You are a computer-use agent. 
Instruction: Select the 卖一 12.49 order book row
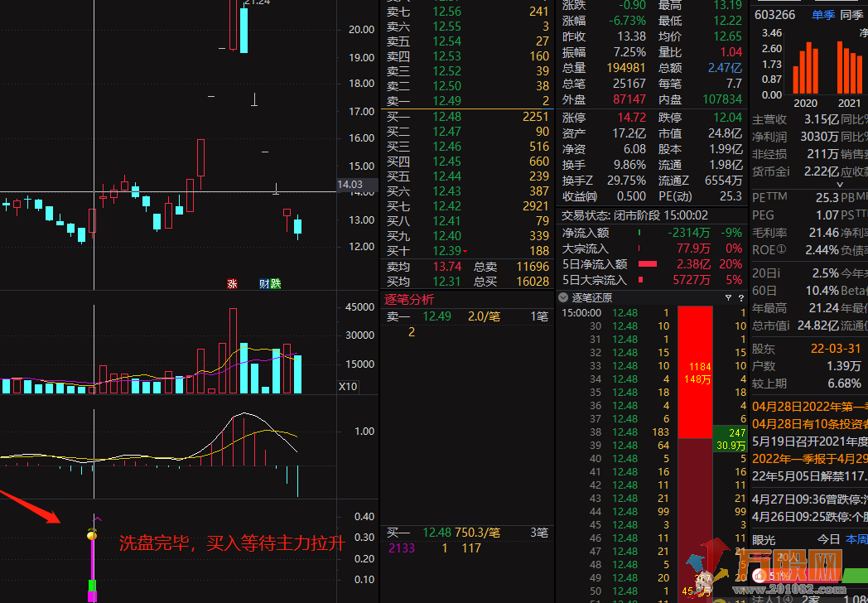click(468, 101)
